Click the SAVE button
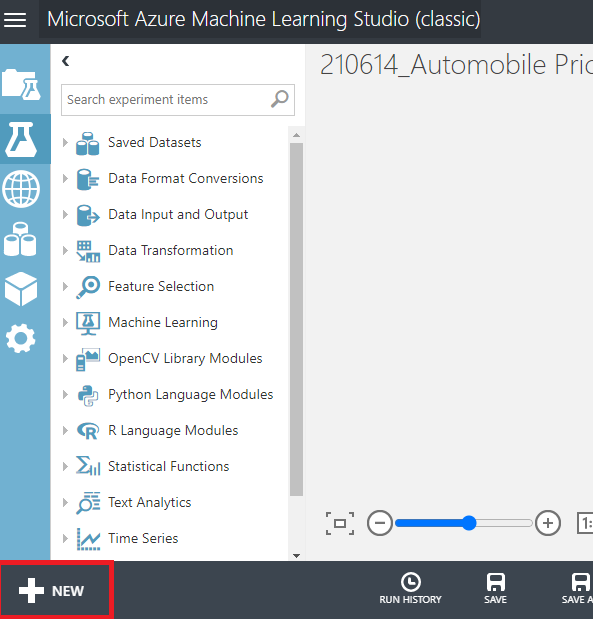The height and width of the screenshot is (619, 593). pos(495,588)
